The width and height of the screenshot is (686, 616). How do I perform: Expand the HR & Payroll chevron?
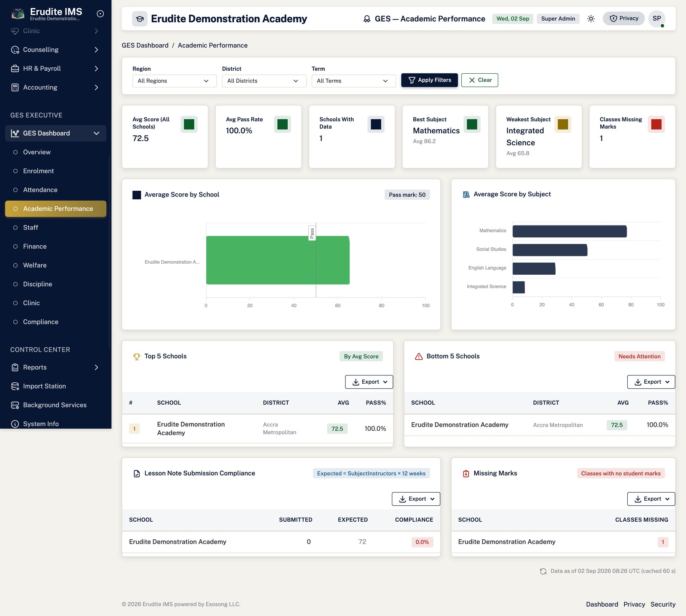click(96, 69)
